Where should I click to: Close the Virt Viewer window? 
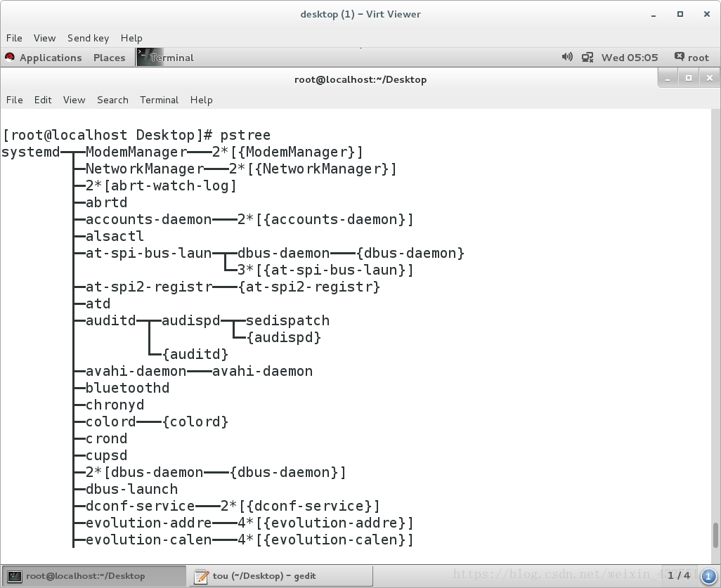pyautogui.click(x=707, y=14)
